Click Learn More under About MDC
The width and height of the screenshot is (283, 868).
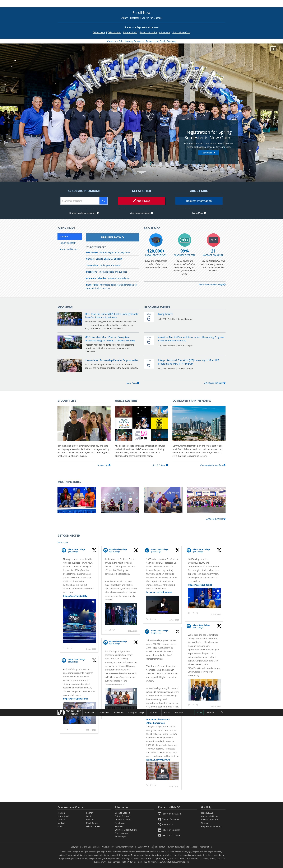pyautogui.click(x=199, y=213)
